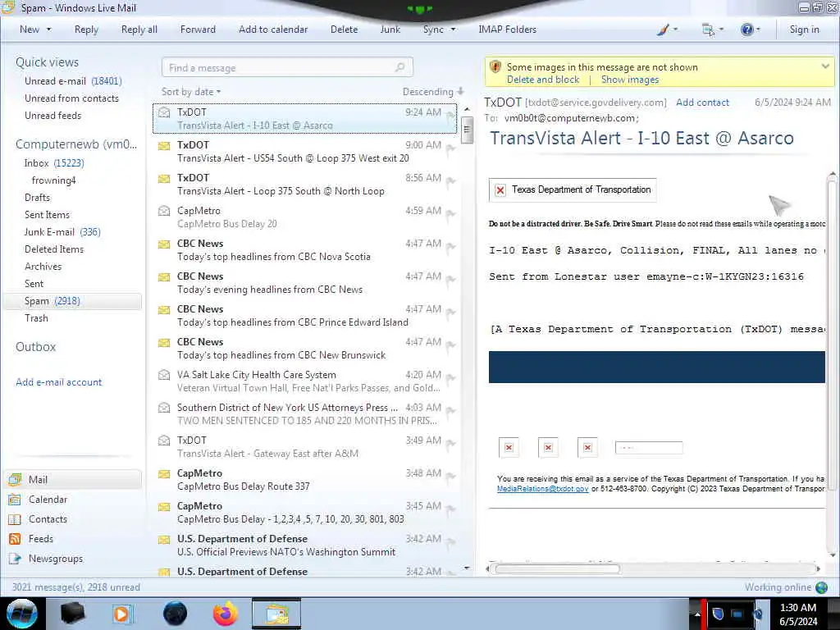
Task: Flag CBC Nova Scotia headlines message
Action: pos(450,247)
